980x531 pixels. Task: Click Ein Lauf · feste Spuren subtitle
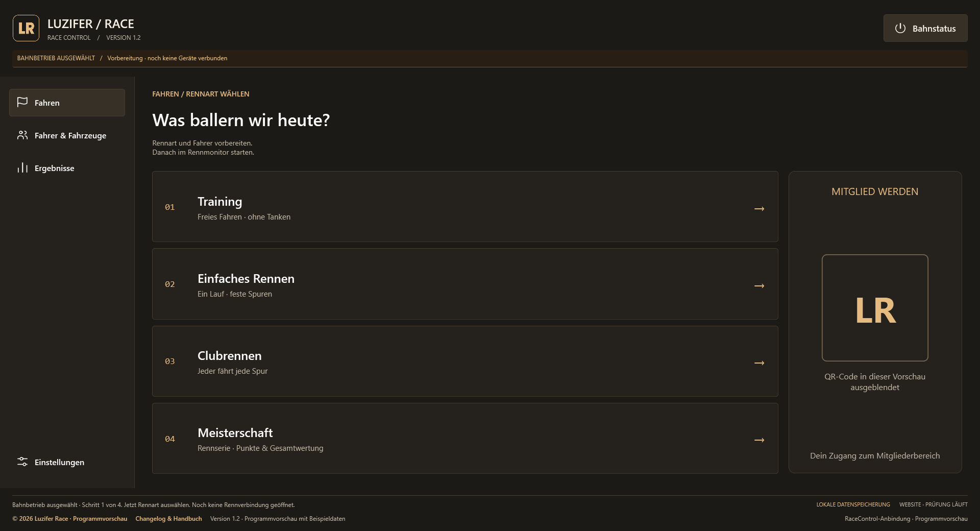(235, 294)
